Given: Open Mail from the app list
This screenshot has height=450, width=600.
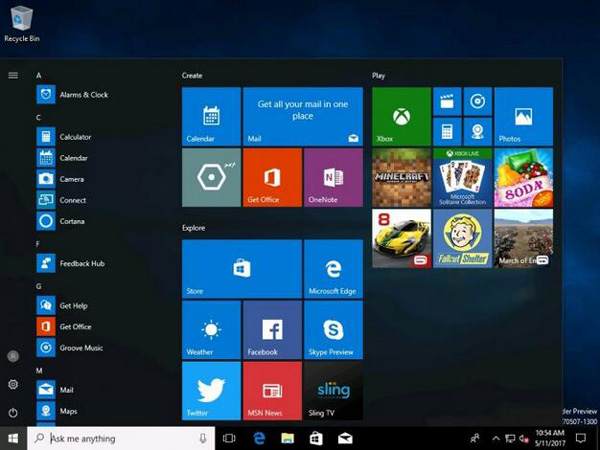Looking at the screenshot, I should 55,390.
